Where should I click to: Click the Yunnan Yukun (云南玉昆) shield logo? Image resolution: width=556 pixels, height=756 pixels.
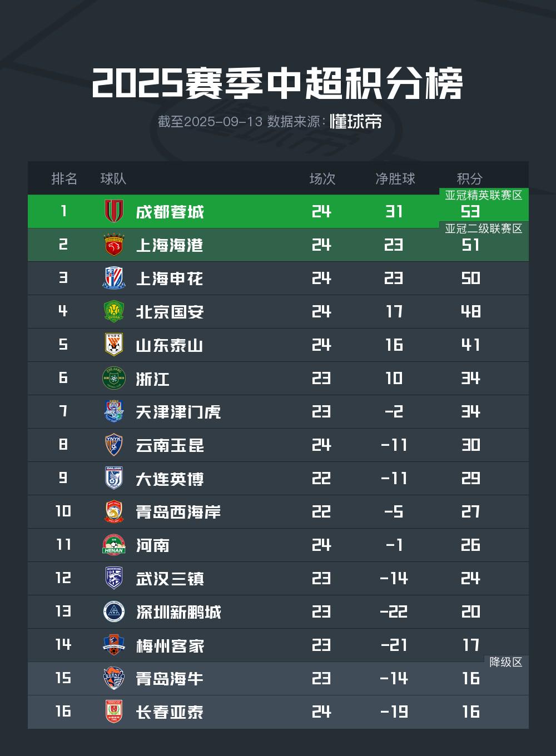[x=114, y=445]
